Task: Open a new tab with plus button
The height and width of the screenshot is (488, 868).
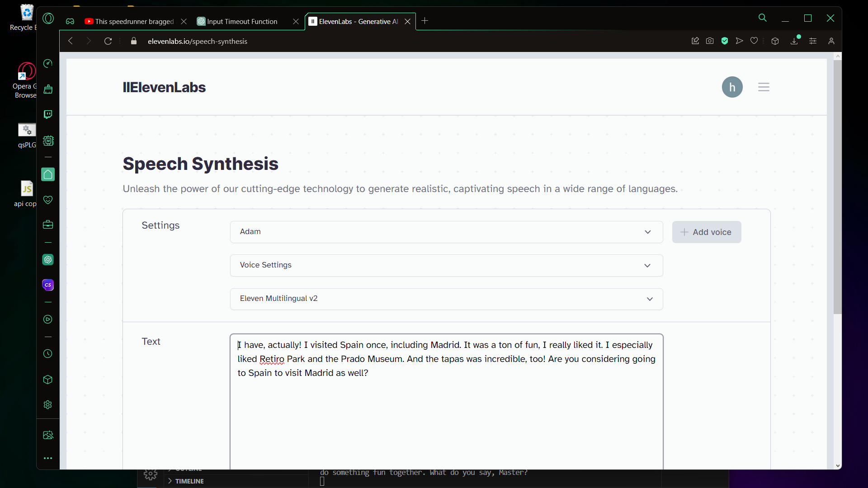Action: tap(425, 21)
